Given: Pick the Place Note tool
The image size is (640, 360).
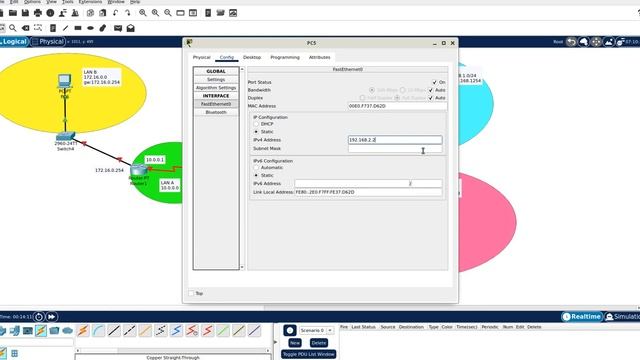Looking at the screenshot, I should point(53,28).
